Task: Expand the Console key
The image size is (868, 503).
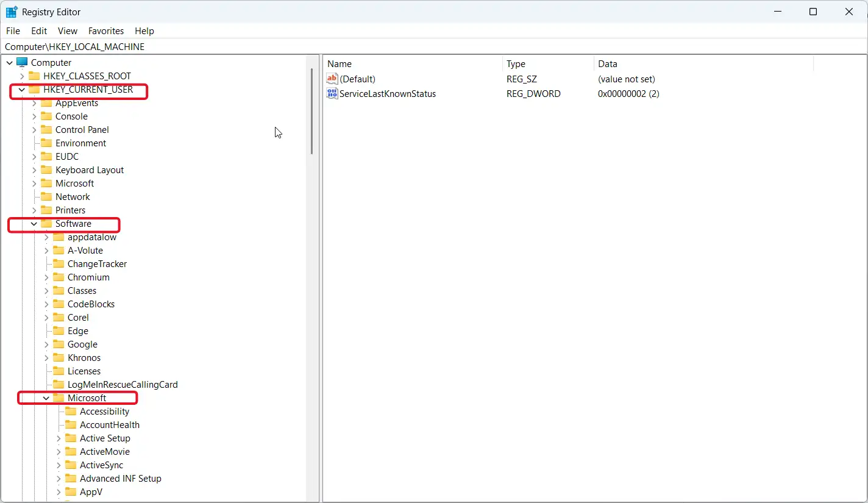Action: click(x=34, y=116)
